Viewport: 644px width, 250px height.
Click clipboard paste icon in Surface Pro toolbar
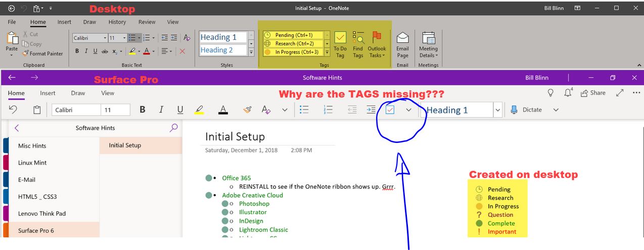click(x=37, y=110)
